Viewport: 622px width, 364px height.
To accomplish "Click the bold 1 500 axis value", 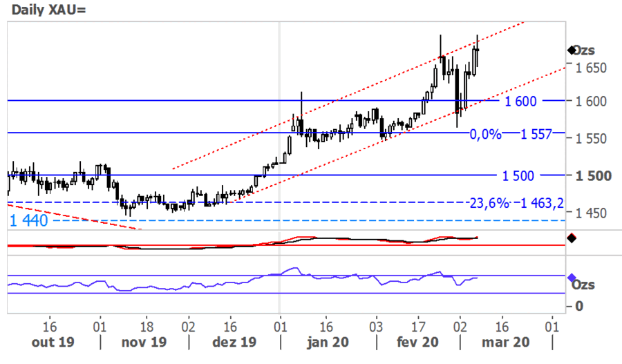I will coord(594,175).
